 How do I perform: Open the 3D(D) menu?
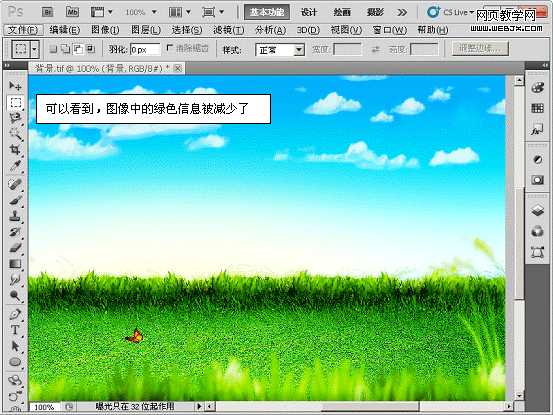(308, 30)
